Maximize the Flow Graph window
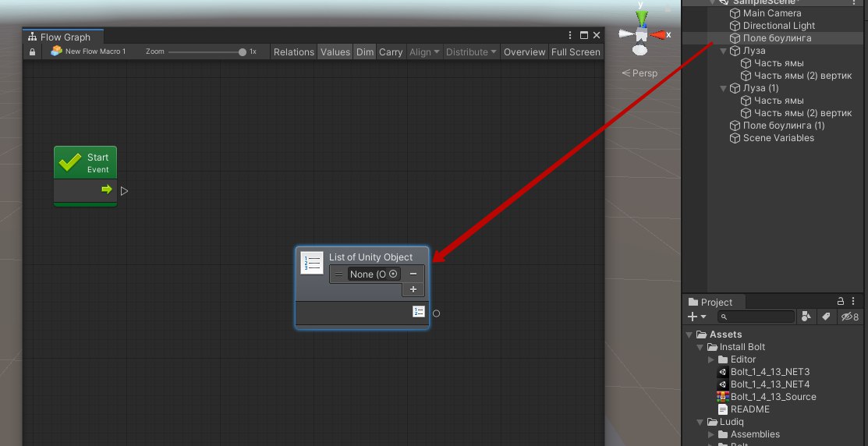This screenshot has height=446, width=868. (583, 35)
